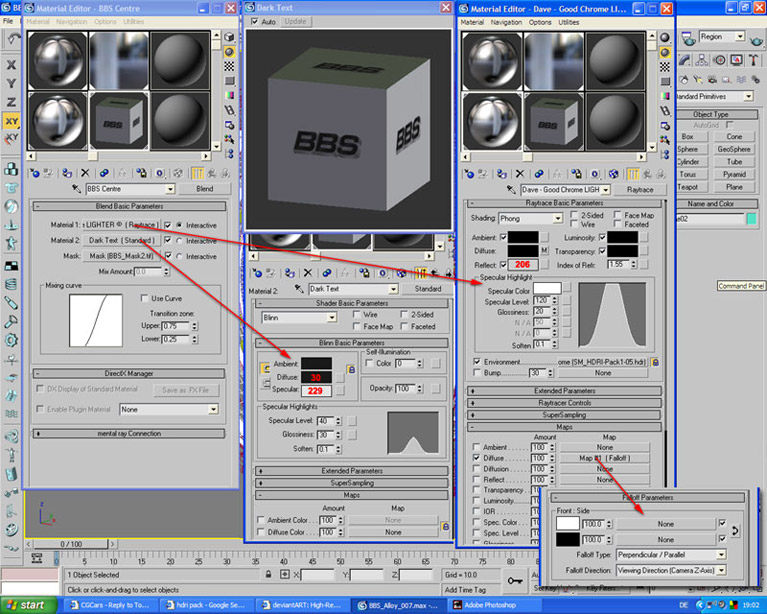The height and width of the screenshot is (614, 767).
Task: Click the checkered Background icon
Action: point(665,66)
